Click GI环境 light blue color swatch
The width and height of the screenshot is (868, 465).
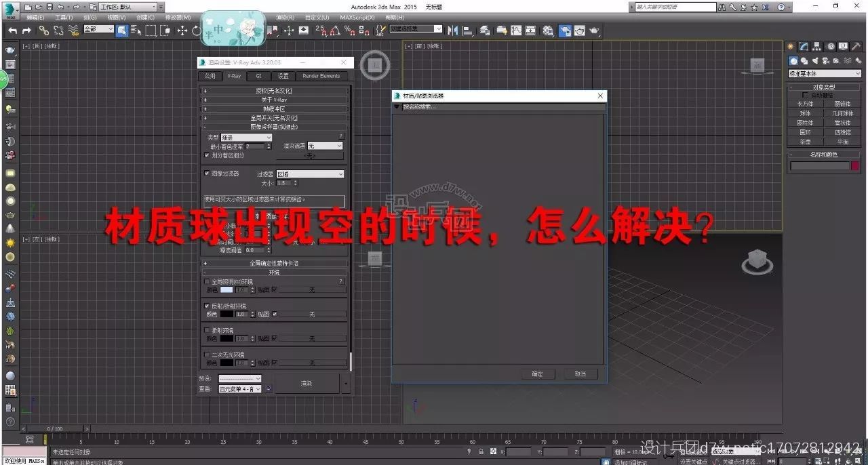[226, 290]
